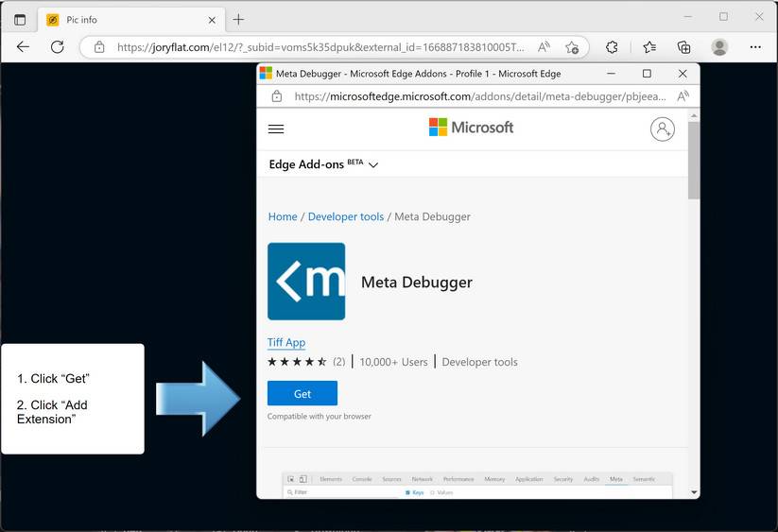778x532 pixels.
Task: Click Compatible with your browser text
Action: pos(319,417)
